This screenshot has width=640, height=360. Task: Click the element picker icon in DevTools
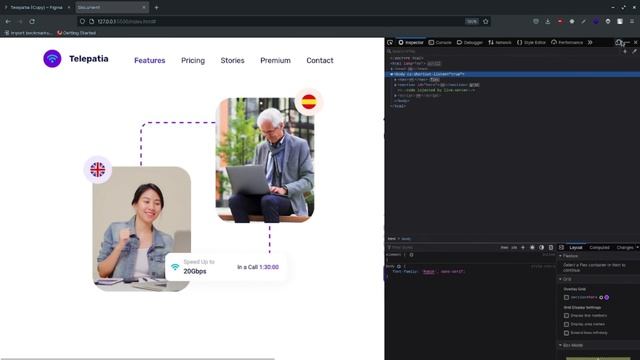[x=390, y=42]
